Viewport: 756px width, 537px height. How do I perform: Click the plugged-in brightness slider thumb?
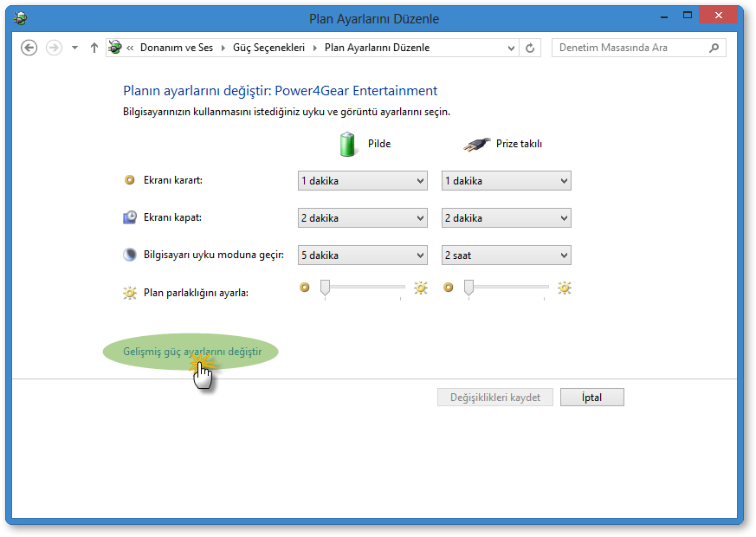pyautogui.click(x=468, y=288)
